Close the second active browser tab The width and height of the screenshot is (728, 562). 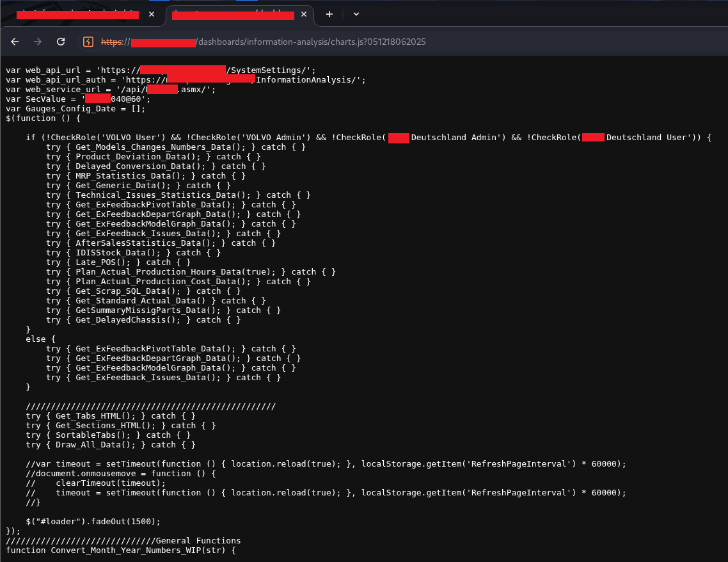tap(304, 14)
